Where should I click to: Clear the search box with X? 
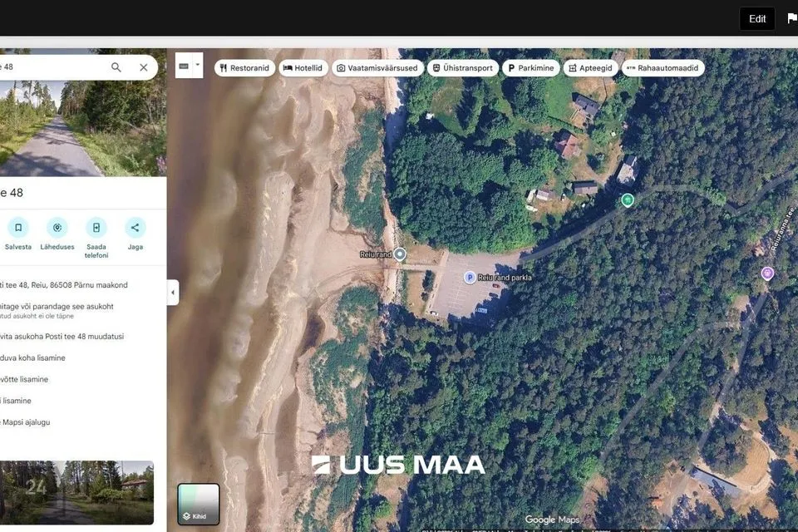pos(144,67)
